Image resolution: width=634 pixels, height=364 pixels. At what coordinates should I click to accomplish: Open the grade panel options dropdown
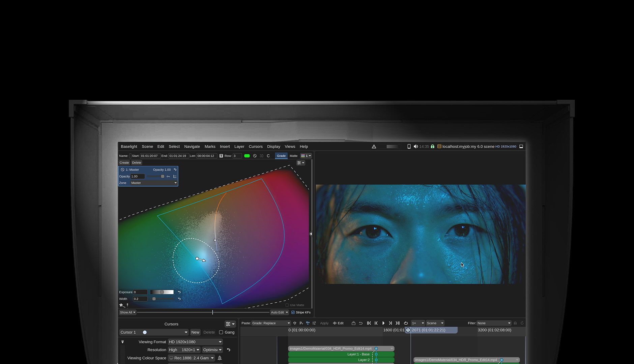coord(300,163)
